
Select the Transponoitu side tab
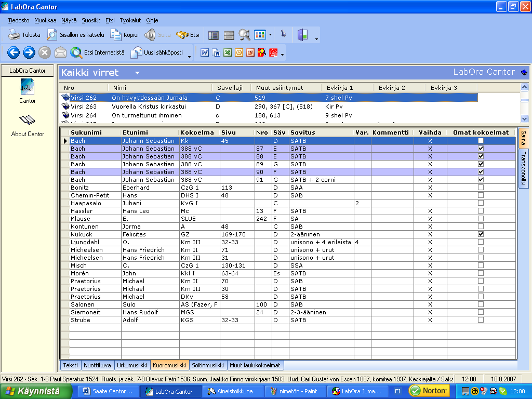click(523, 168)
